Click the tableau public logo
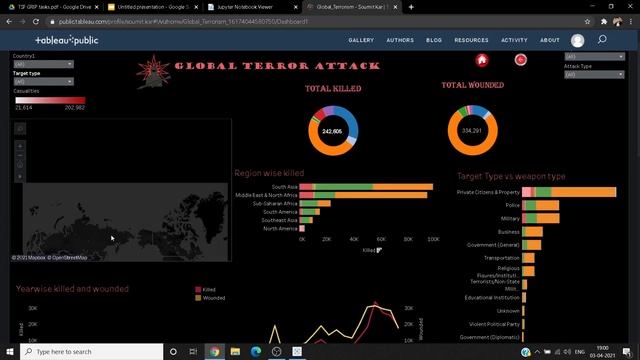 point(67,40)
